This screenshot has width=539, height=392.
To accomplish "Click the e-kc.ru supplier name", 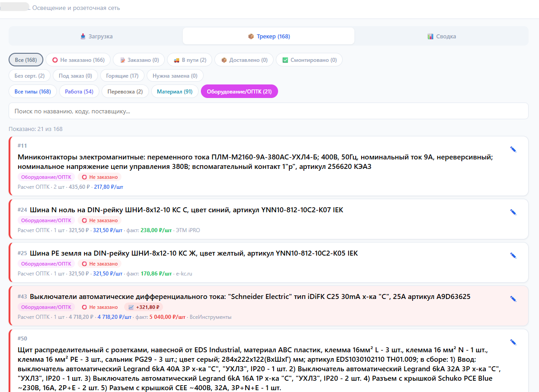I will (184, 274).
